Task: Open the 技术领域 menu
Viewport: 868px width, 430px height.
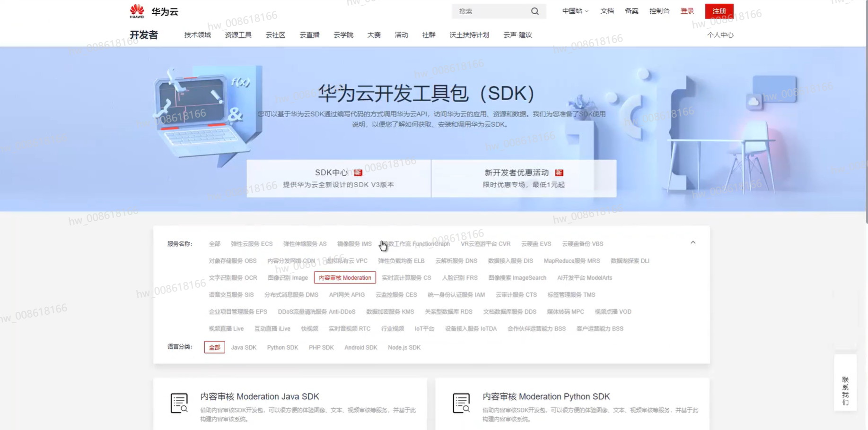Action: [198, 35]
